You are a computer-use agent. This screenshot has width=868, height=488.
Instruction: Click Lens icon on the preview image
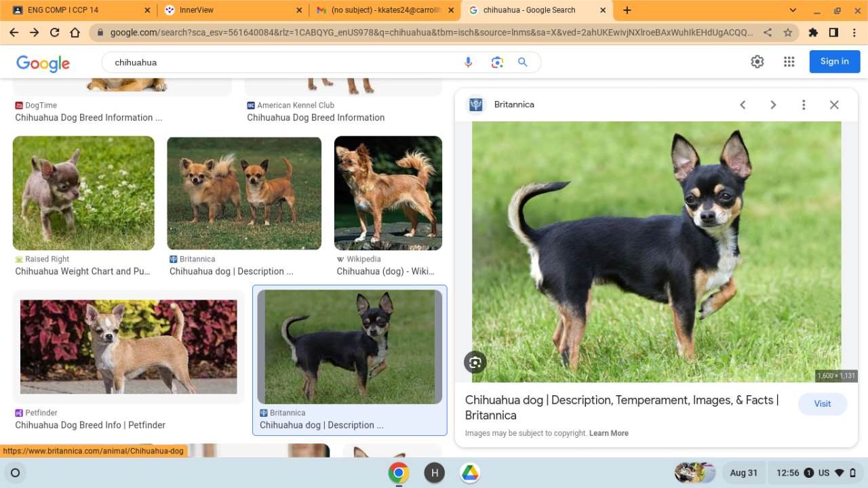click(475, 363)
